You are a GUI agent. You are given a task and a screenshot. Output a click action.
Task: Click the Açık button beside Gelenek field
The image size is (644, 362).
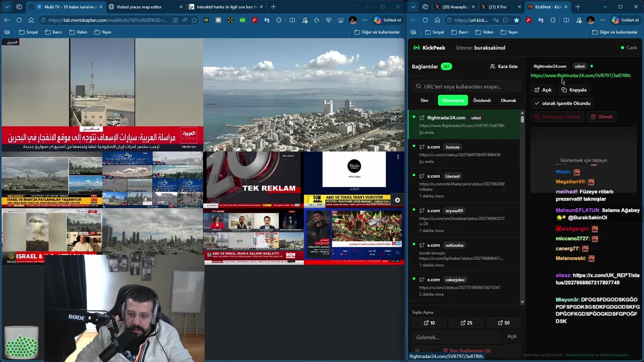tap(512, 336)
